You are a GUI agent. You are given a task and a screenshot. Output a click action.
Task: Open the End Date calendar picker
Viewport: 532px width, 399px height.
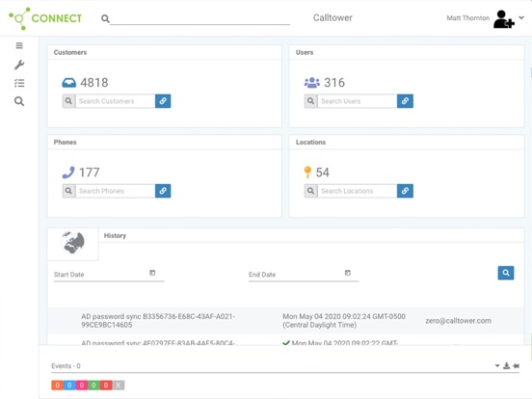(348, 273)
